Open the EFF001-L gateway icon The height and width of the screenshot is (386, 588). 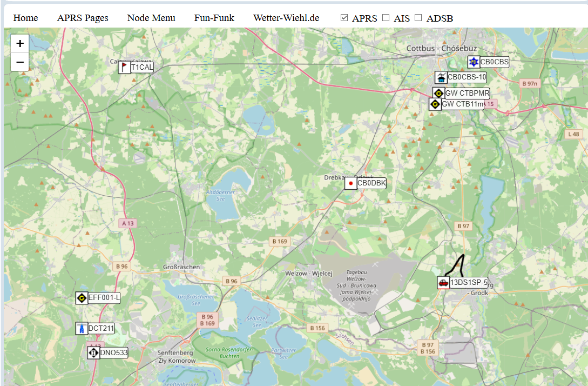82,298
